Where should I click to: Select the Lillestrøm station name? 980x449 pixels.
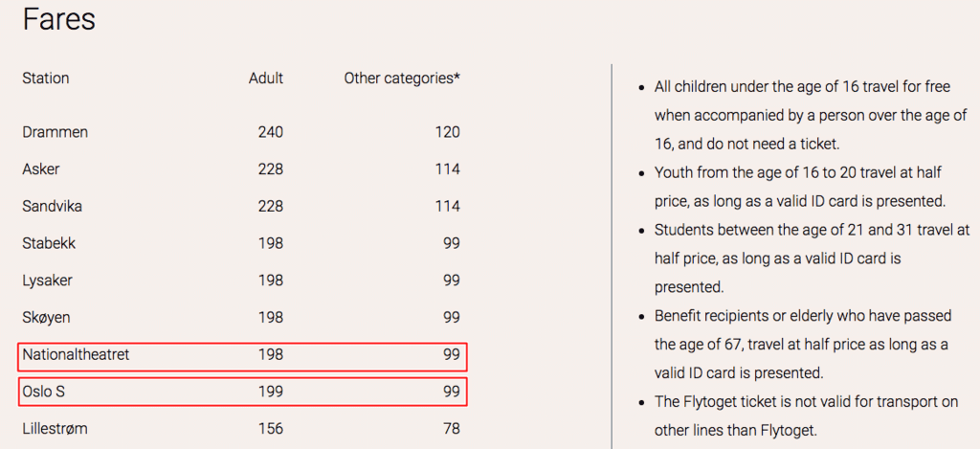[55, 429]
